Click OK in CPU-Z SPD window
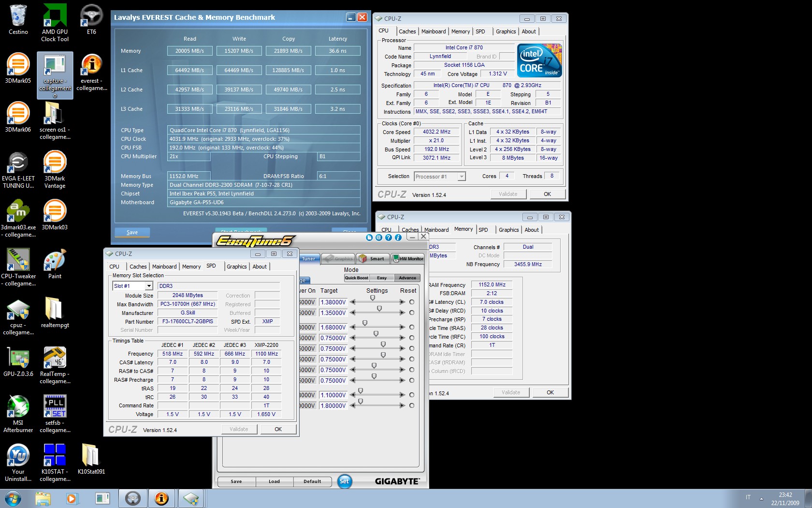The width and height of the screenshot is (812, 508). pyautogui.click(x=278, y=429)
